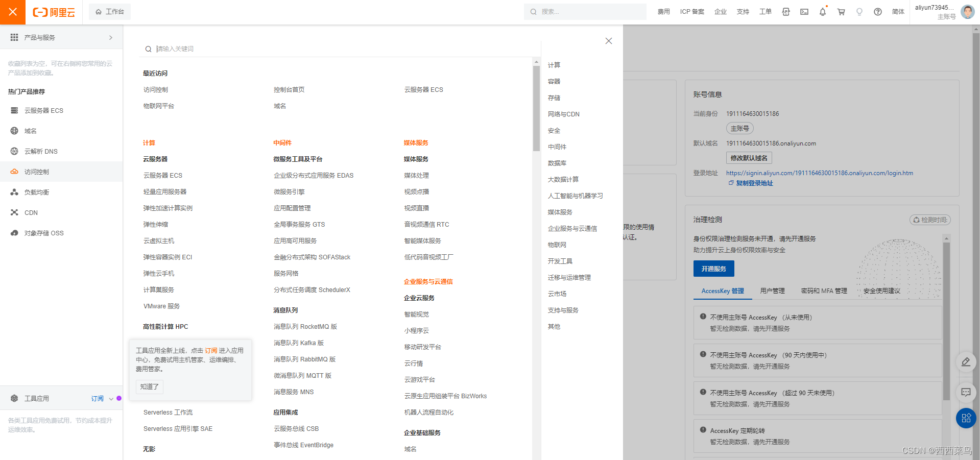
Task: Open the floating chat feedback icon
Action: (x=966, y=392)
